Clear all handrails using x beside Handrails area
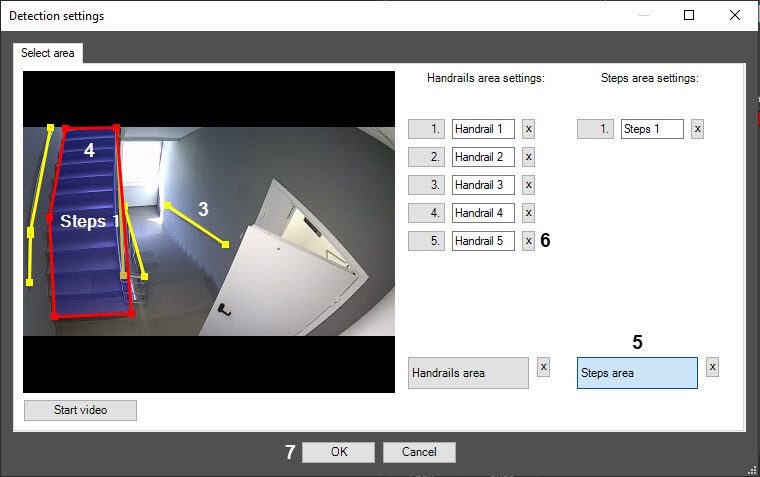This screenshot has width=760, height=477. [x=543, y=367]
